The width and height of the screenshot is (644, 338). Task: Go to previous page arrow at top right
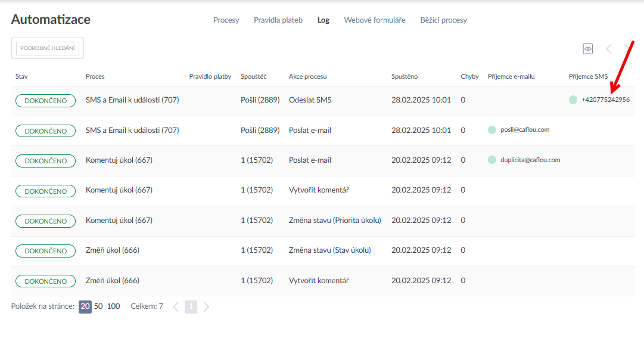pos(608,49)
